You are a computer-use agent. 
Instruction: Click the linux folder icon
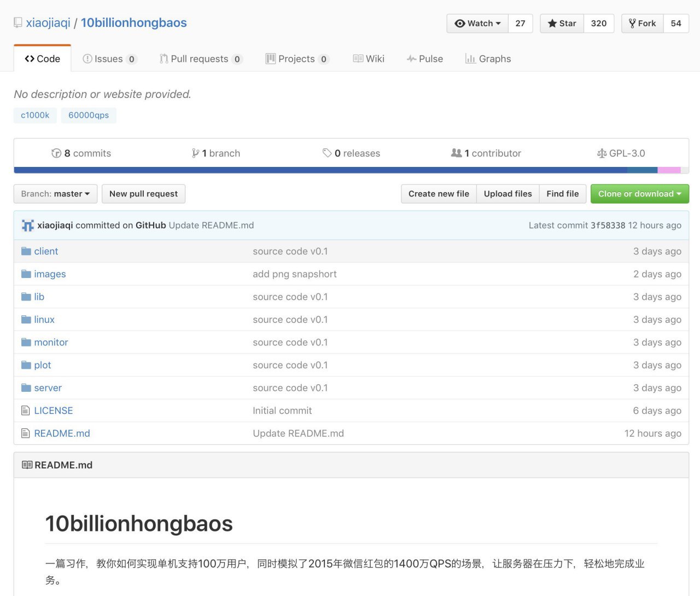[x=26, y=320]
